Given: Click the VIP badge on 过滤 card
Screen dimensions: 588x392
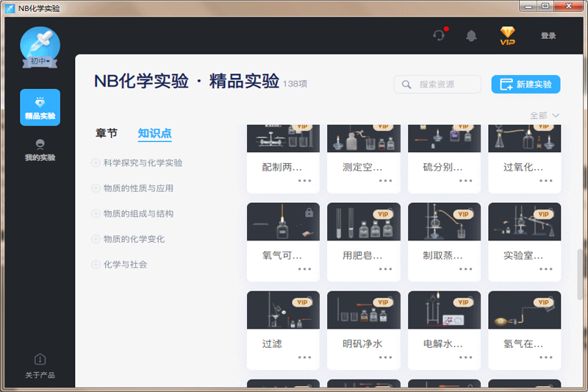Looking at the screenshot, I should coord(302,302).
